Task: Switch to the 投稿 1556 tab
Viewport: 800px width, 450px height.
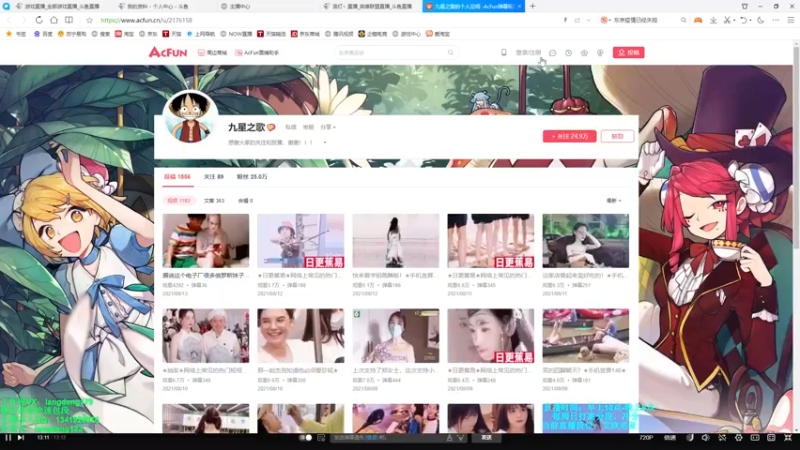Action: tap(177, 177)
